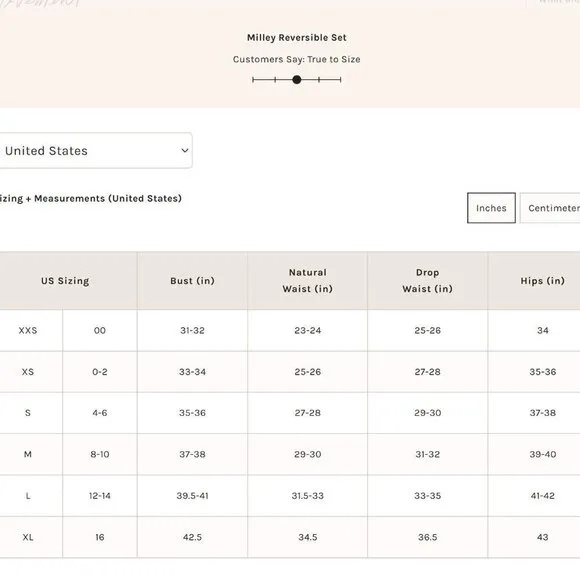Click the Sizing + Measurements heading
This screenshot has width=580, height=580.
click(x=91, y=199)
